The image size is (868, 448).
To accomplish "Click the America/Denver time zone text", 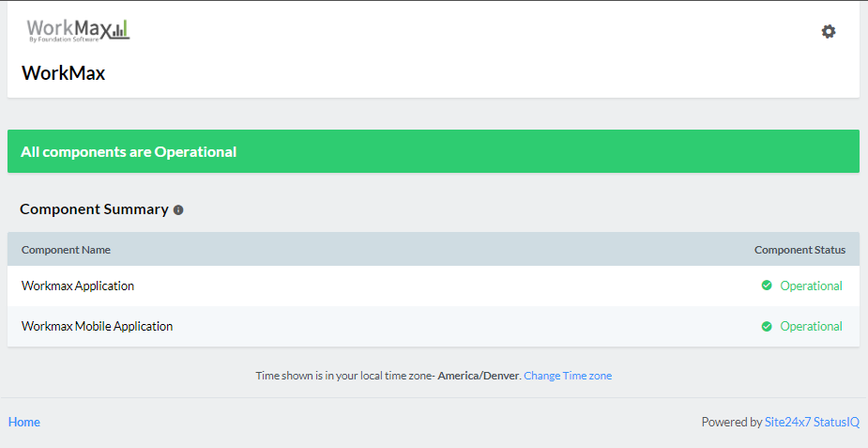I will pos(479,376).
